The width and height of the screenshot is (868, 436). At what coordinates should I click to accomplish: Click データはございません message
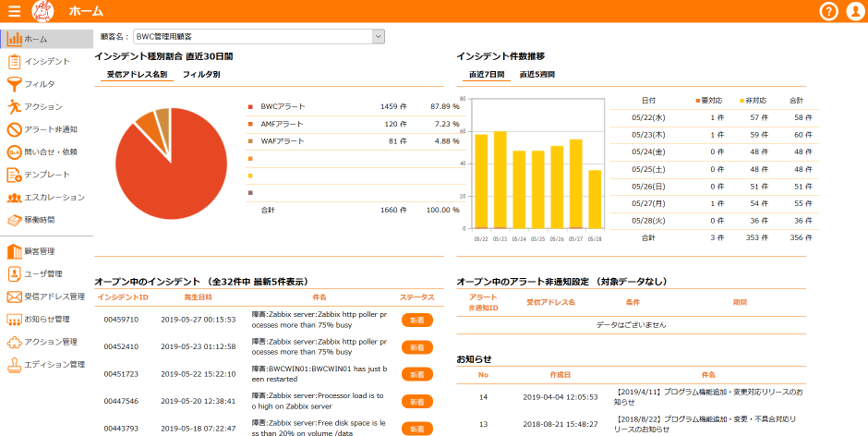point(631,325)
